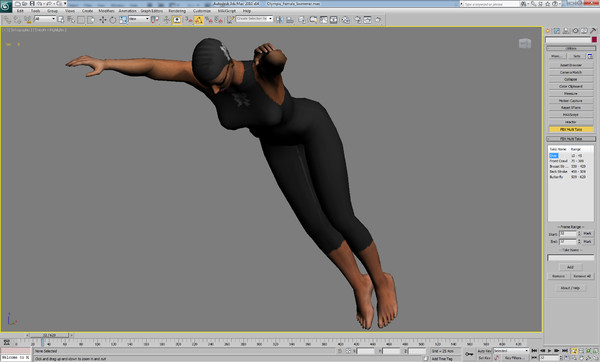Click the About / Help button
The height and width of the screenshot is (362, 600).
[570, 288]
